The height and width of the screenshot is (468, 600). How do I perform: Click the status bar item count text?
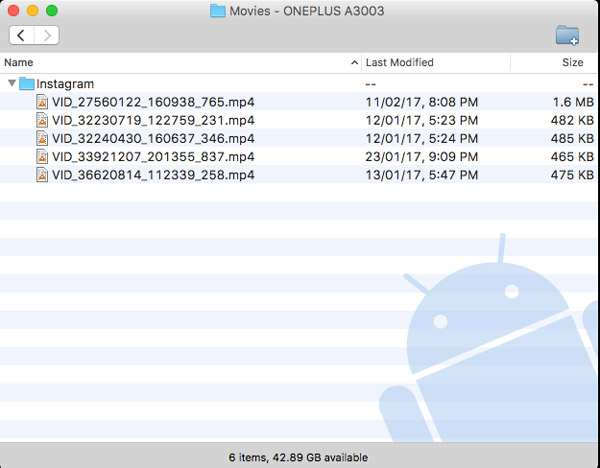coord(298,457)
